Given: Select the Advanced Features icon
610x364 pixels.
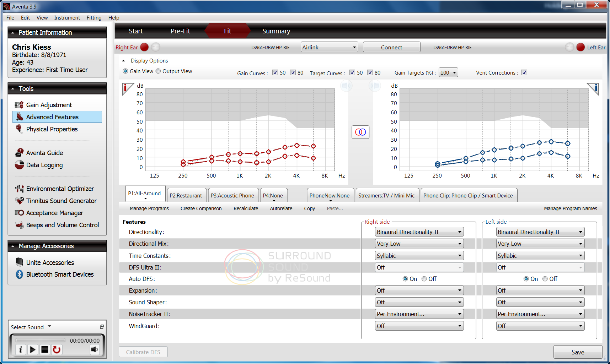Looking at the screenshot, I should (19, 117).
